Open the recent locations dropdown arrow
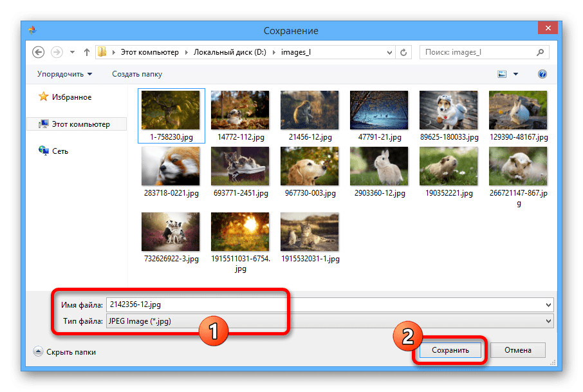The image size is (583, 392). coord(72,52)
